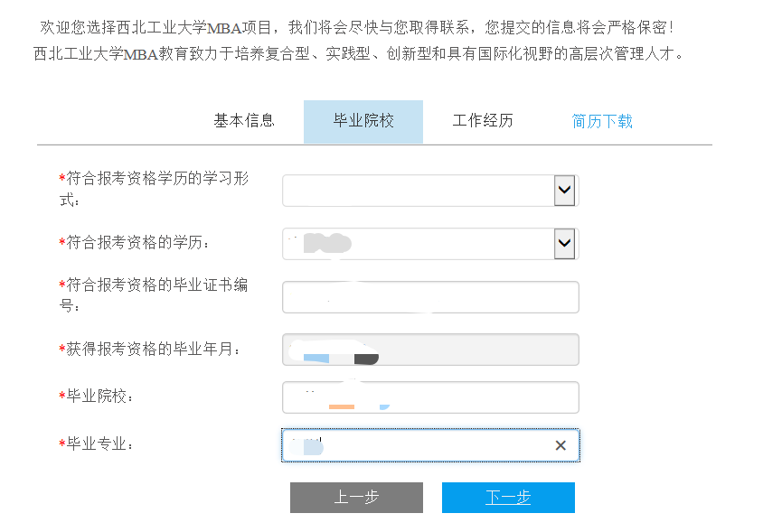Click the 毕业年月 date field

tap(430, 350)
